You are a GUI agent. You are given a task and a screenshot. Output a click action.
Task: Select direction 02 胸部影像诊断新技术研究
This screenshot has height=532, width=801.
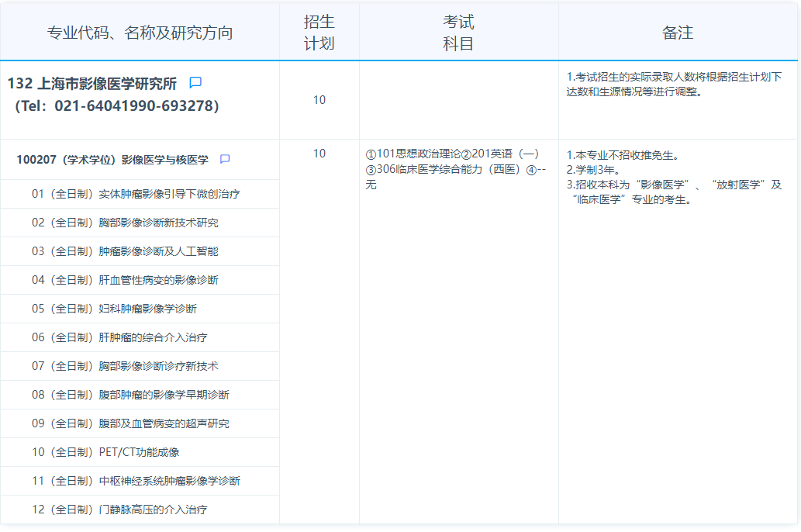(x=125, y=223)
